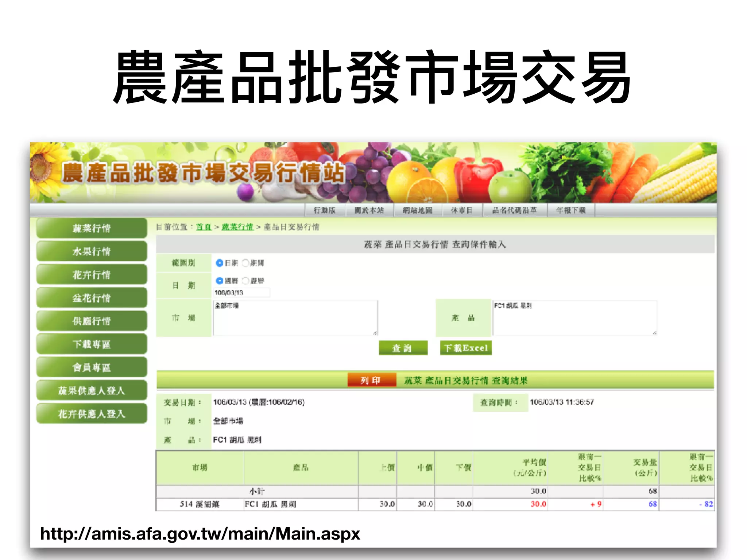Image resolution: width=747 pixels, height=560 pixels.
Task: Click the 交易日期 value 106/03/13 (農曆:106/02/16)
Action: tap(259, 402)
